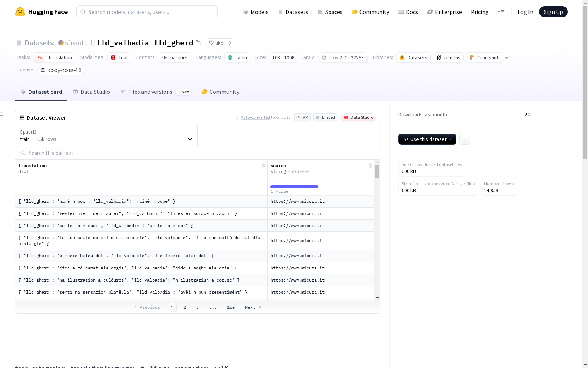Switch to the Data Studio tab

click(91, 92)
